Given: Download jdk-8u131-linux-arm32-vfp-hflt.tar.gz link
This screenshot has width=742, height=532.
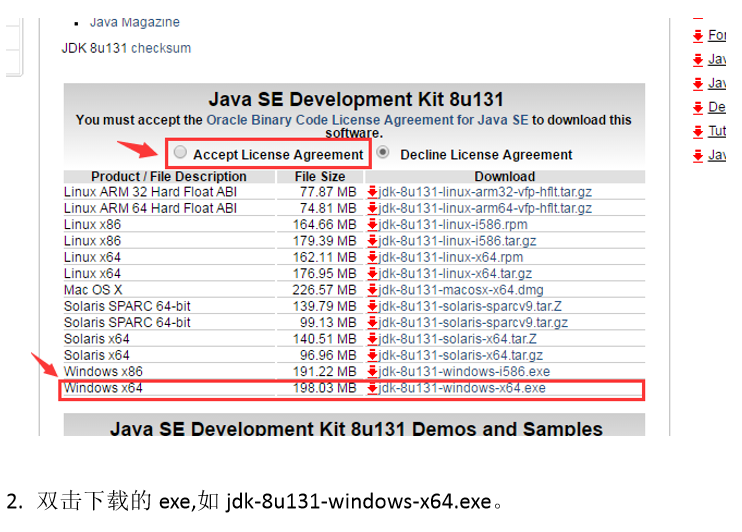Looking at the screenshot, I should click(485, 192).
